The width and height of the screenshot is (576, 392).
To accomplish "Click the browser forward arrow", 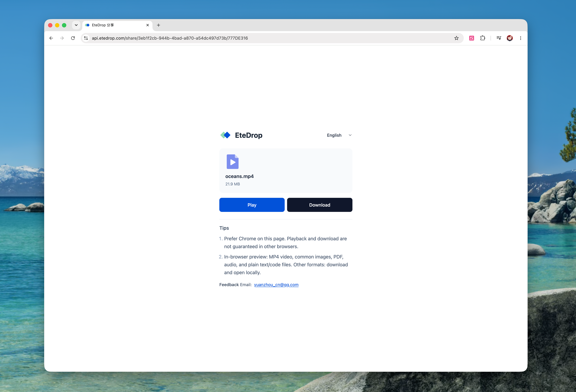I will coord(62,38).
